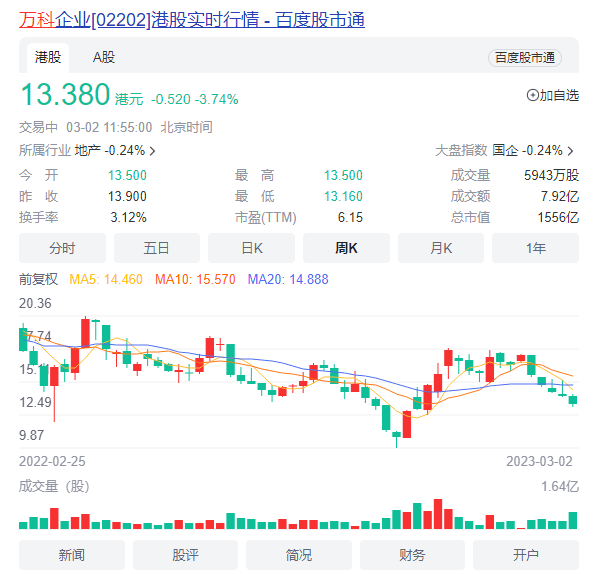
Task: Switch to the 港股 tab
Action: pyautogui.click(x=48, y=58)
